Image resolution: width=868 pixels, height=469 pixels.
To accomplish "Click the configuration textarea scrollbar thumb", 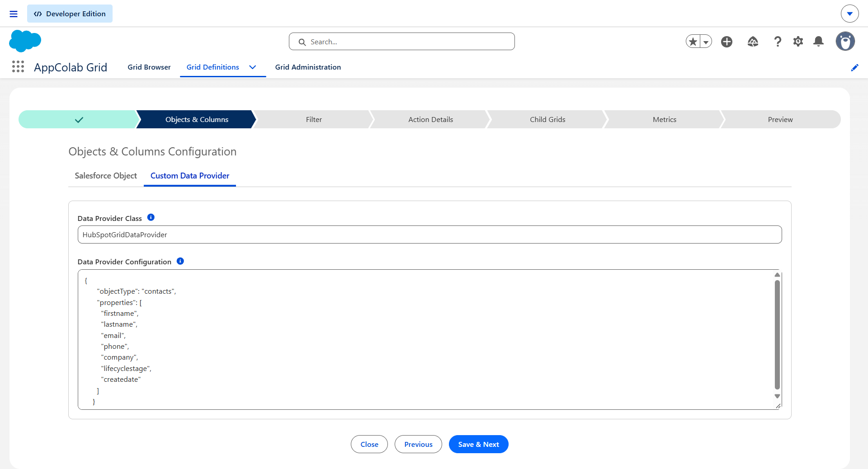I will (777, 335).
